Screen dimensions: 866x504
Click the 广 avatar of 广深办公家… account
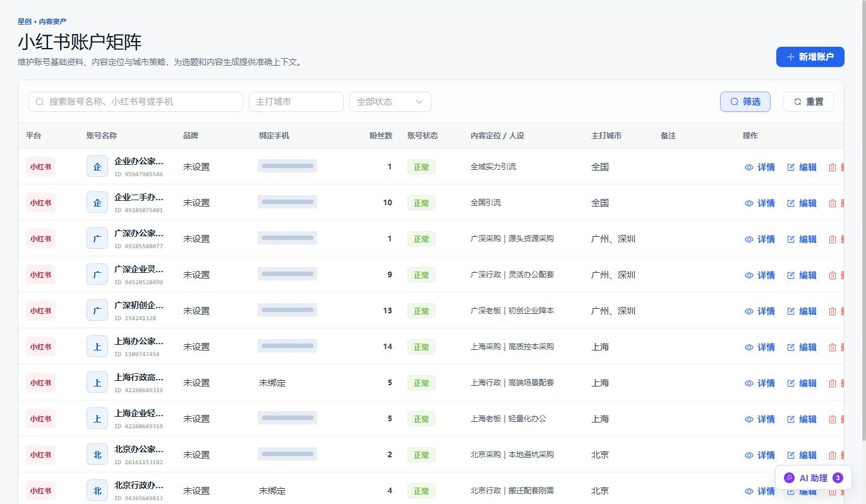[97, 239]
